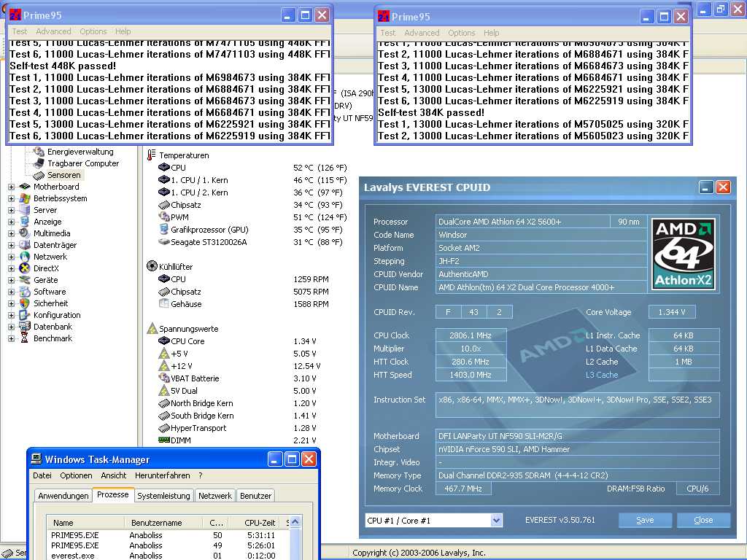The width and height of the screenshot is (747, 560).
Task: Open the Test menu in left Prime95
Action: coord(20,31)
